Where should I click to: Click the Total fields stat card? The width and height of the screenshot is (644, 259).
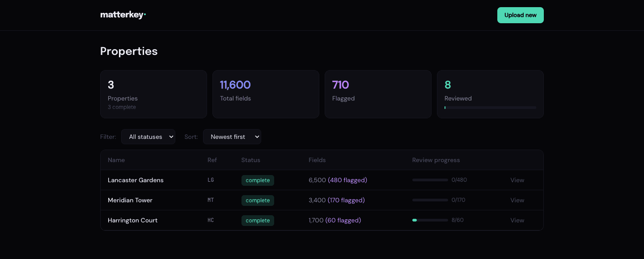pos(266,94)
